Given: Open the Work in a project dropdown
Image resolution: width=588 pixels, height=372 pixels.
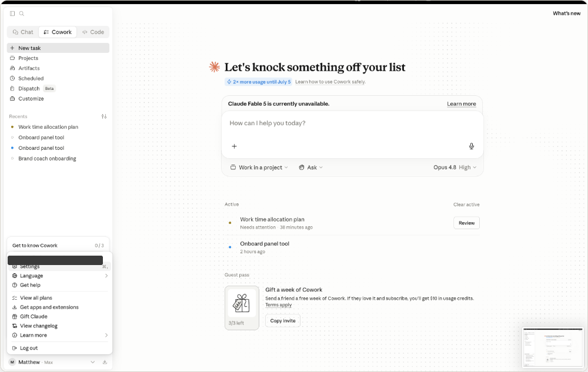Looking at the screenshot, I should pyautogui.click(x=259, y=167).
